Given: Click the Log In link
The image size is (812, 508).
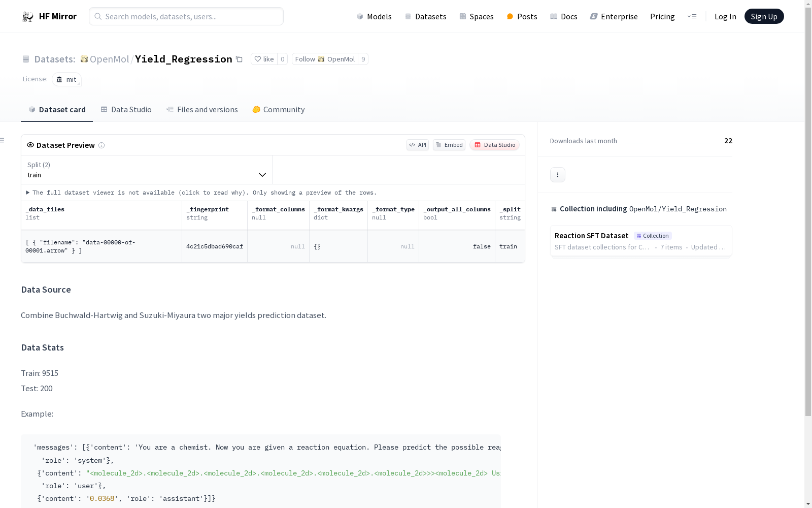Looking at the screenshot, I should [x=725, y=16].
